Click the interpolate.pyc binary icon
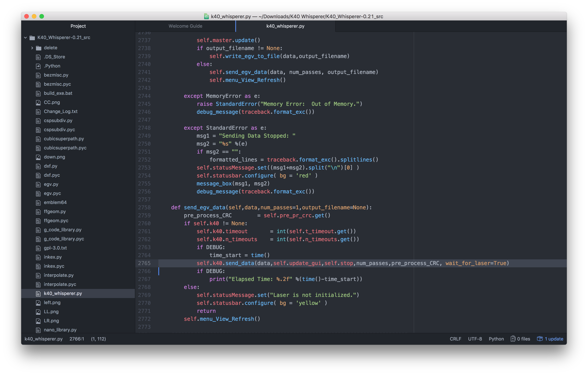 point(38,285)
